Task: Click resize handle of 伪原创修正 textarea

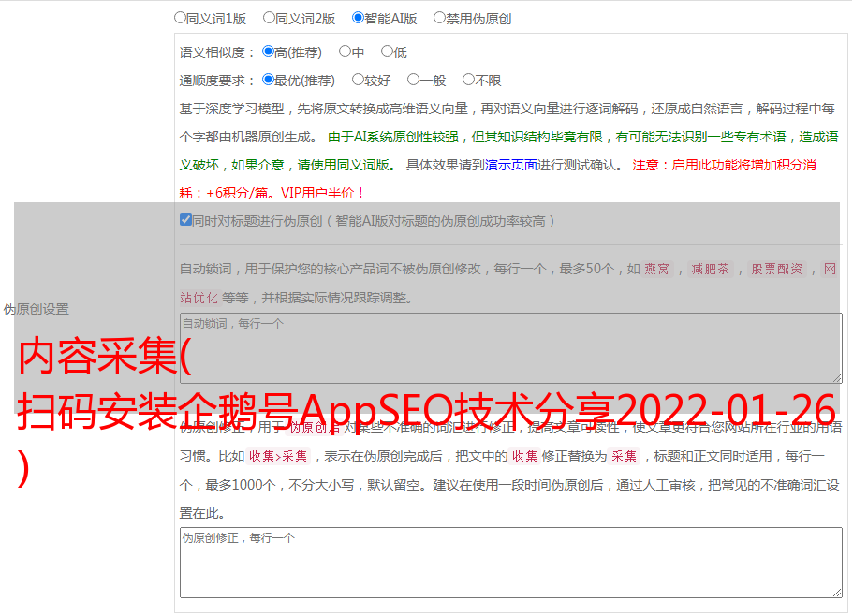Action: 837,593
